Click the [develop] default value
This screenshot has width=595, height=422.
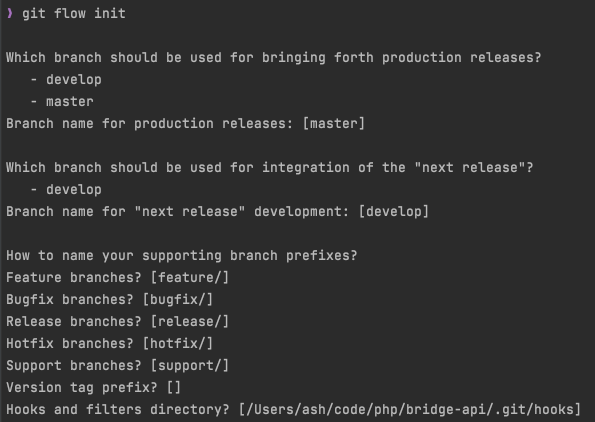coord(394,212)
